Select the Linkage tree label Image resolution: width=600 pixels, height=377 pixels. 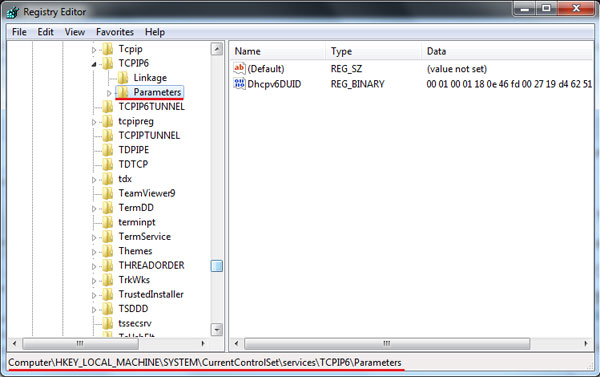pyautogui.click(x=150, y=78)
